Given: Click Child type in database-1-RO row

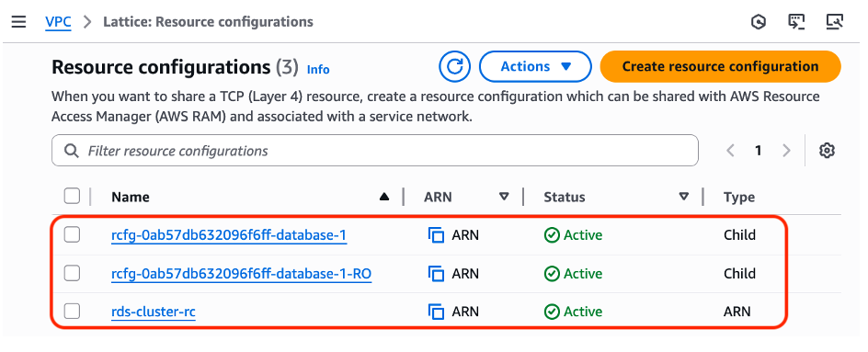Looking at the screenshot, I should pos(739,273).
